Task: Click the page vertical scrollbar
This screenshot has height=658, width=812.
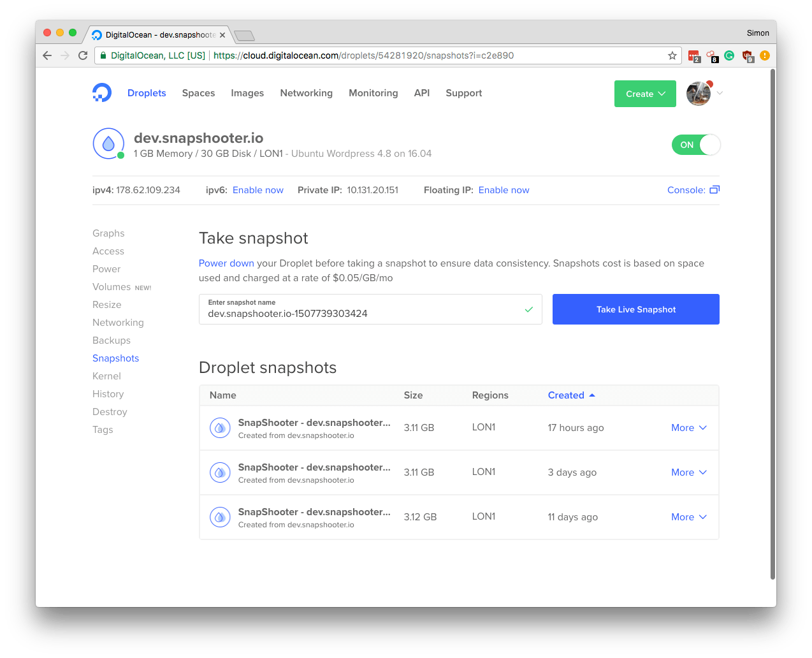Action: (x=773, y=325)
